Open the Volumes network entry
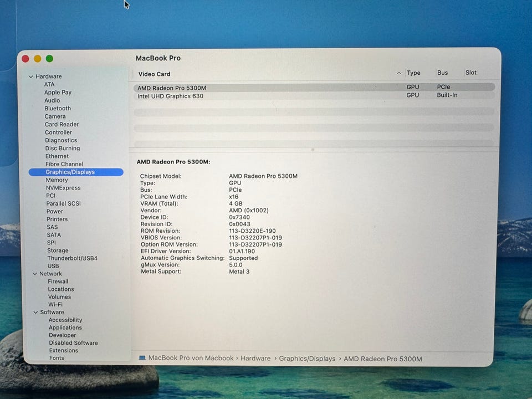532x399 pixels. [59, 297]
